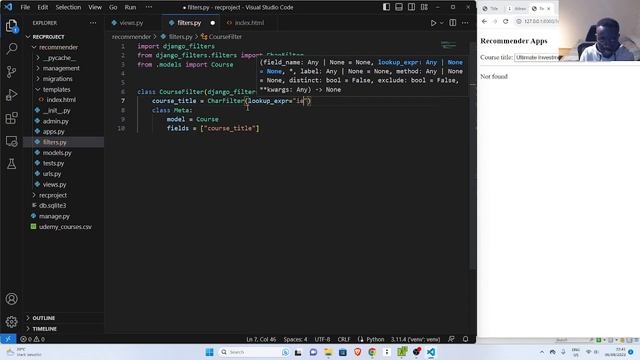The width and height of the screenshot is (640, 360).
Task: Open Customize Layout icon
Action: pos(424,7)
